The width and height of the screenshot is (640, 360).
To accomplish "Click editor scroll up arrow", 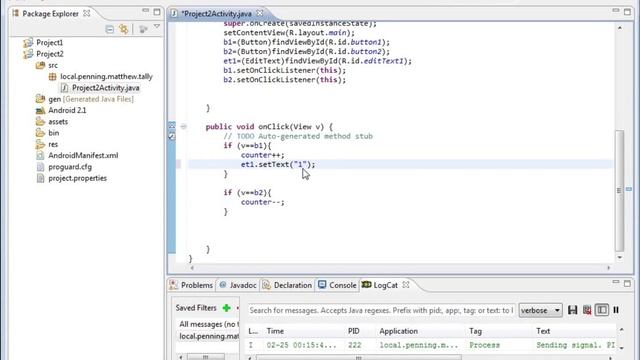I will click(620, 28).
